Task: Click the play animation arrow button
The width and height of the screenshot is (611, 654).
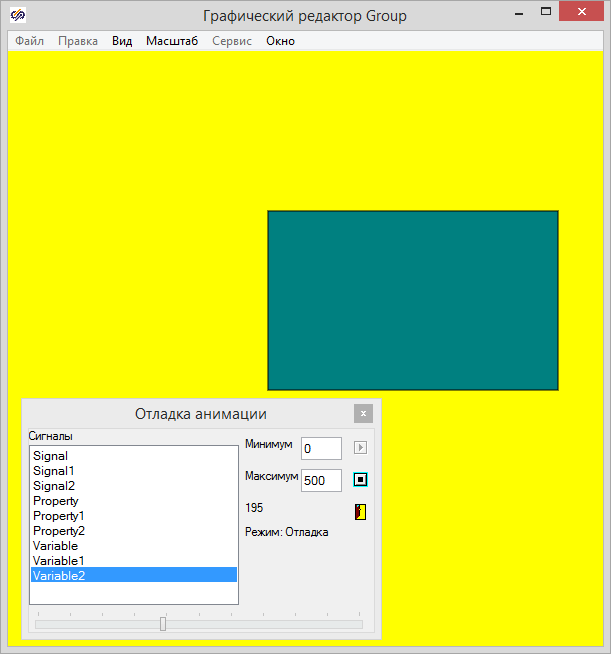Action: click(361, 448)
